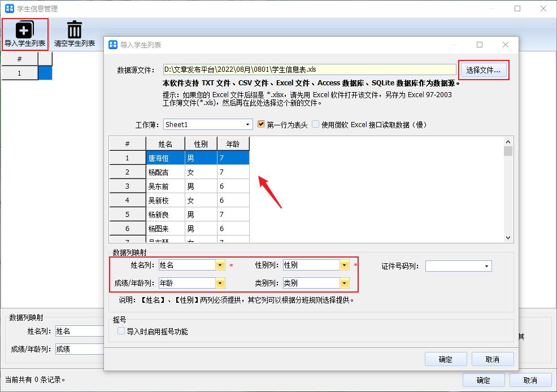The height and width of the screenshot is (392, 557).
Task: Click the 清空学生列表 trash icon
Action: coord(74,30)
